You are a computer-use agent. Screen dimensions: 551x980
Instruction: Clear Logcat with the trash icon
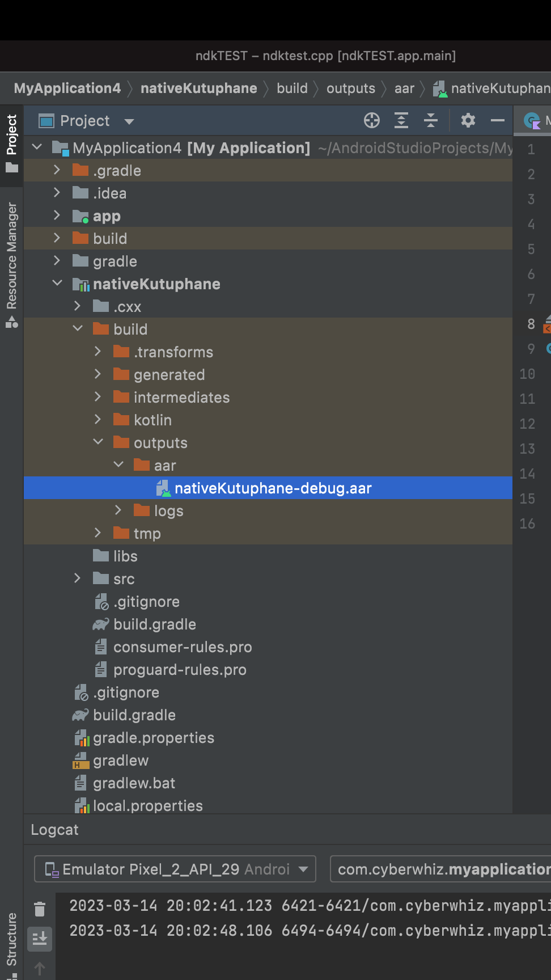[x=40, y=909]
